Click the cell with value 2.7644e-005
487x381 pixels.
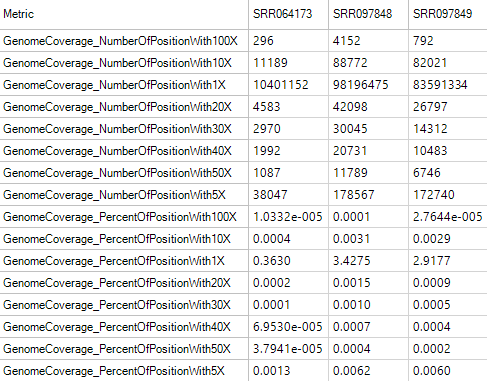point(448,217)
